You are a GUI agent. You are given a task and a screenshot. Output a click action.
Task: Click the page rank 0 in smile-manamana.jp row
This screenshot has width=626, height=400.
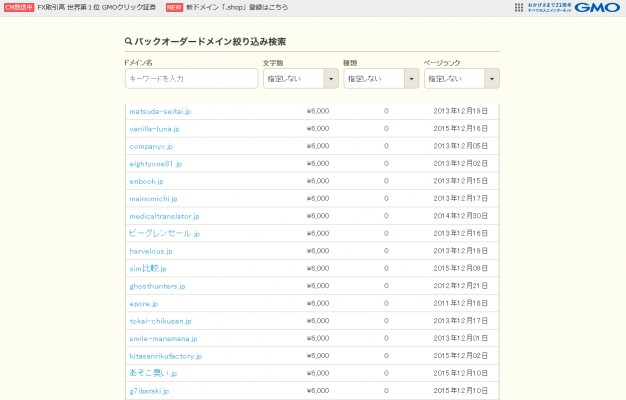click(x=386, y=338)
